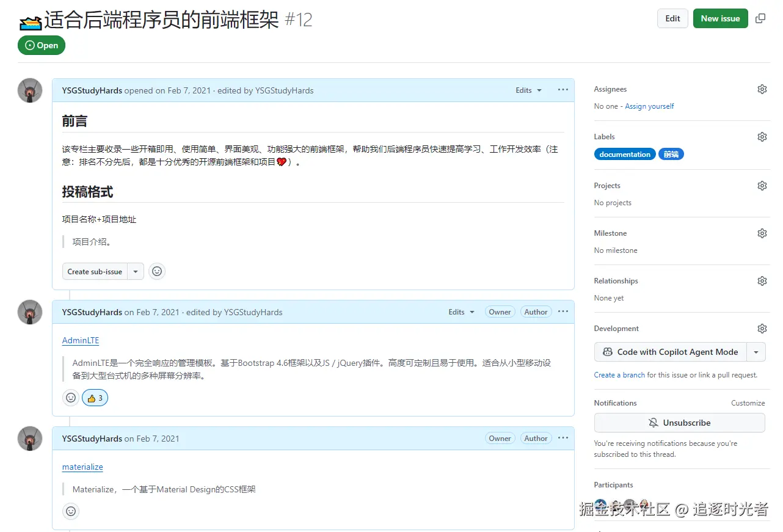Open Edits dropdown on AdminLTE comment
Viewport: 783px width, 532px height.
pyautogui.click(x=461, y=312)
